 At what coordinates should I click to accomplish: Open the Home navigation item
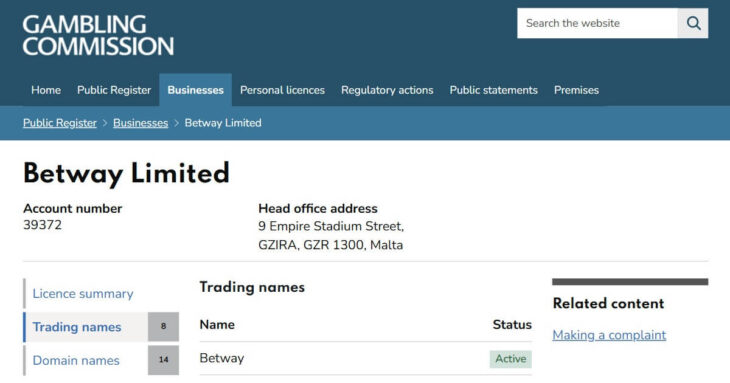[x=46, y=90]
